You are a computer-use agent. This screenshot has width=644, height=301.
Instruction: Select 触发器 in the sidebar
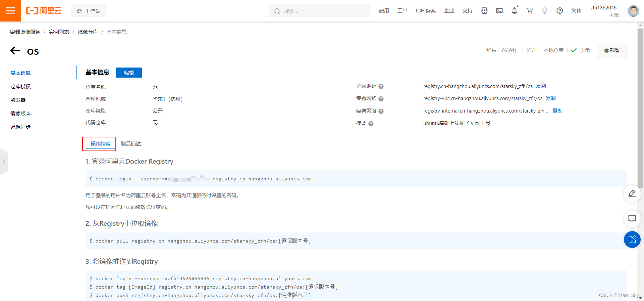click(18, 100)
